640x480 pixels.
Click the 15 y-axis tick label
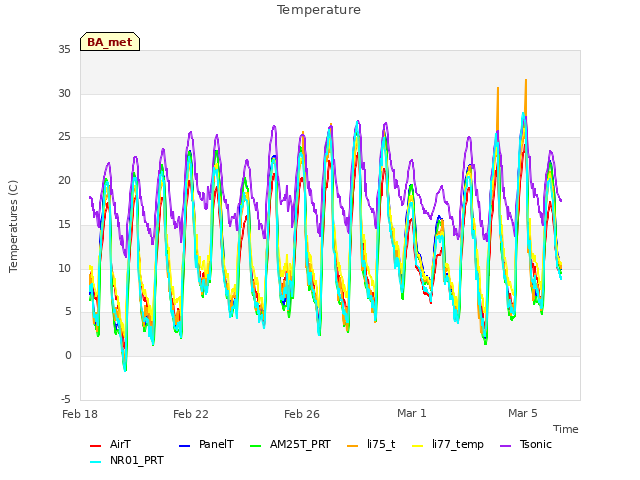coord(64,225)
